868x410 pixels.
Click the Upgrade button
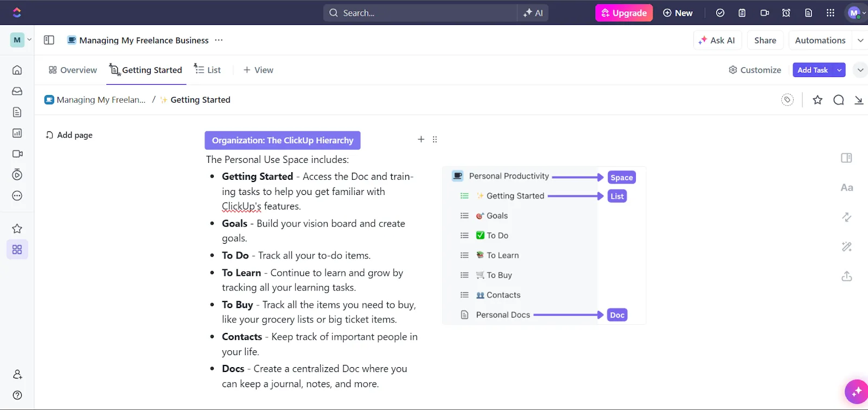tap(624, 13)
